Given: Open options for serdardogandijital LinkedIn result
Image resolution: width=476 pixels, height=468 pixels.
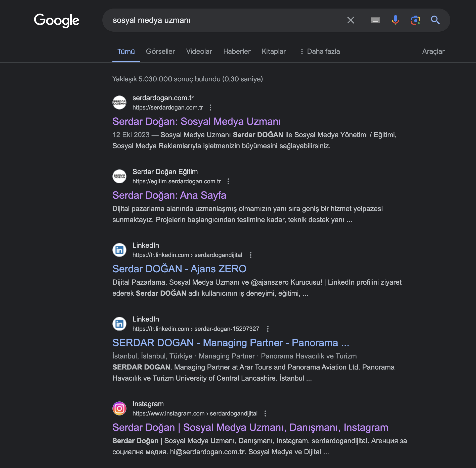Looking at the screenshot, I should pyautogui.click(x=251, y=255).
